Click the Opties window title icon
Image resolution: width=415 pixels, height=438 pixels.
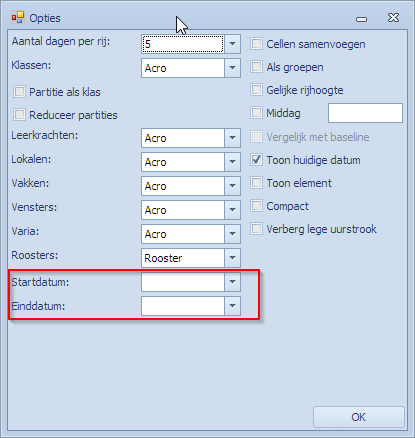click(x=18, y=18)
